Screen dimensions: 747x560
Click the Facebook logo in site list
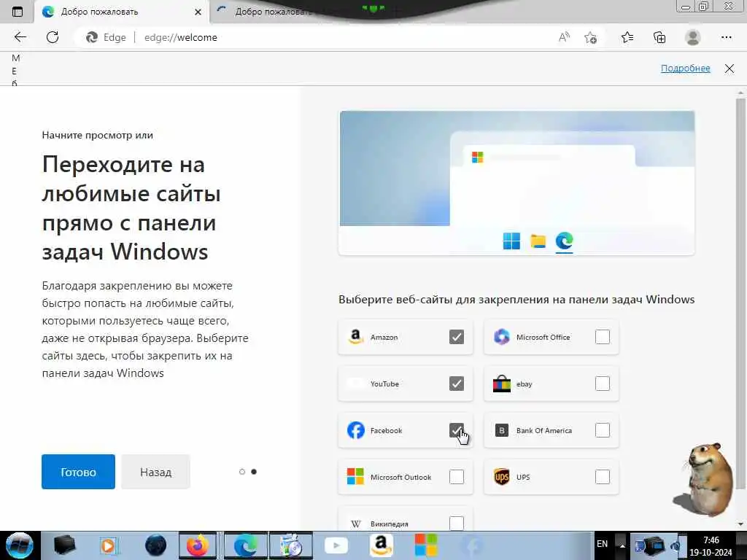point(355,430)
